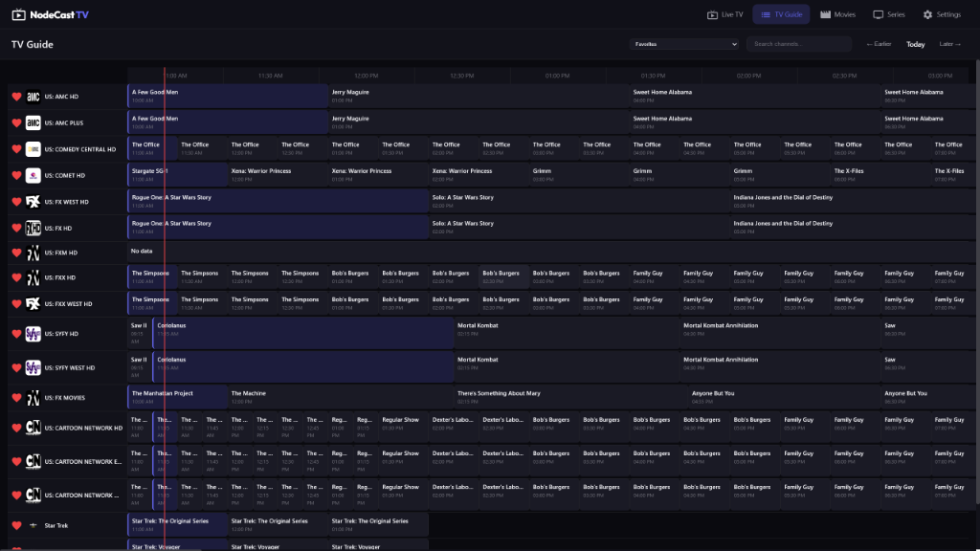Select the TV Guide tab
This screenshot has width=980, height=551.
[781, 14]
